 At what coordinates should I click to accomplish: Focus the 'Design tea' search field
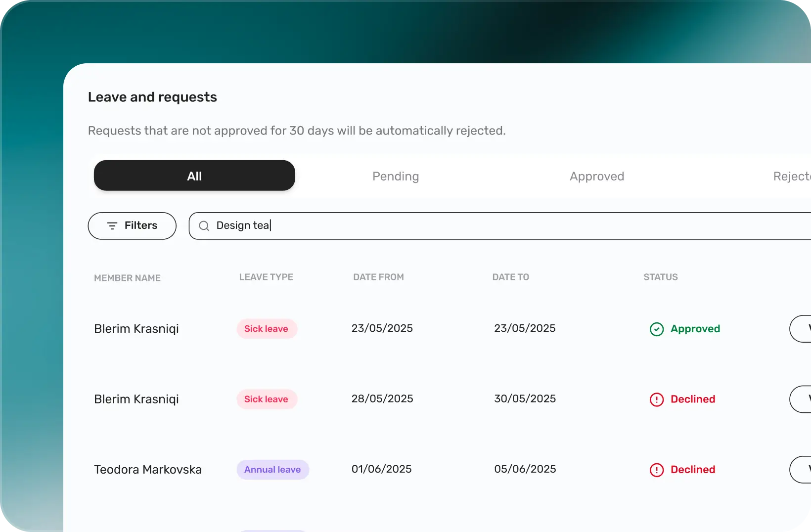495,226
